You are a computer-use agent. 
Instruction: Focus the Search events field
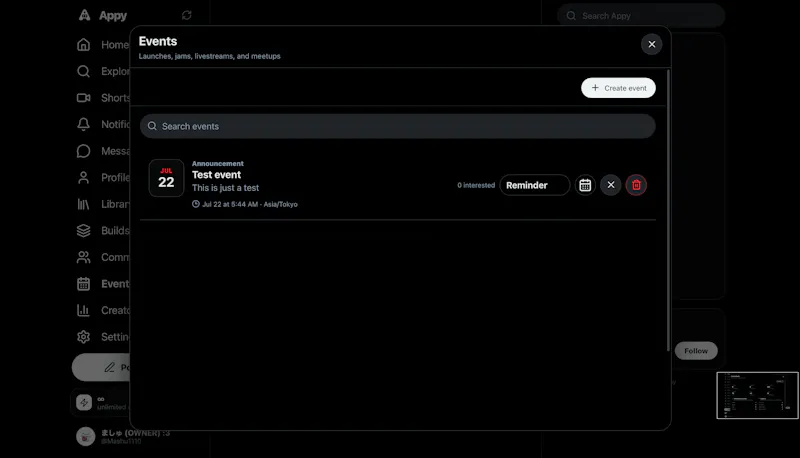[398, 126]
